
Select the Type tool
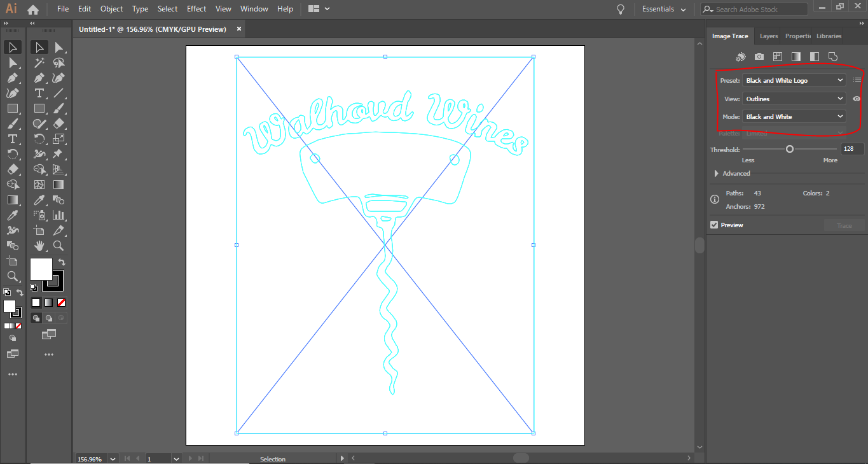[39, 93]
